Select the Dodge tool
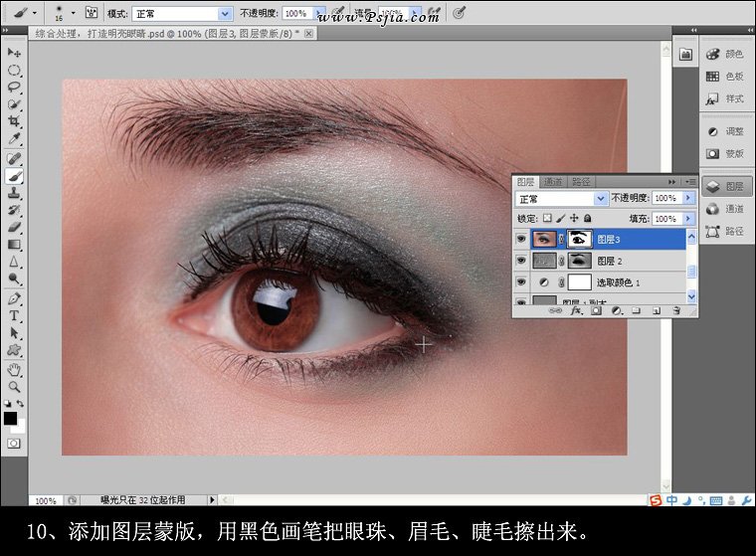This screenshot has width=756, height=556. tap(14, 278)
